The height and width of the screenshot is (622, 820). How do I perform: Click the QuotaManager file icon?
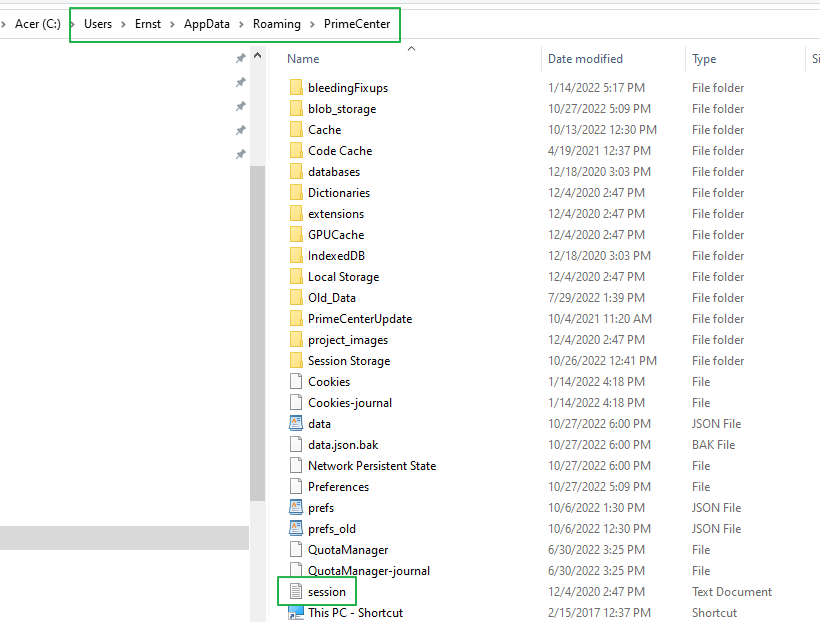click(x=295, y=550)
